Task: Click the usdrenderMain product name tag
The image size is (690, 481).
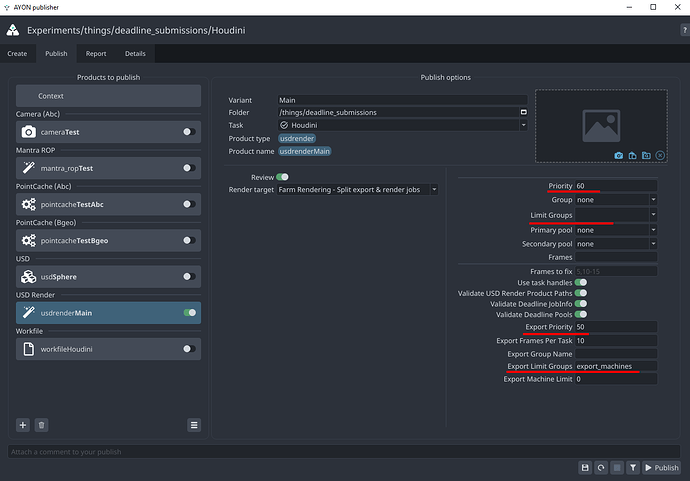Action: tap(305, 151)
